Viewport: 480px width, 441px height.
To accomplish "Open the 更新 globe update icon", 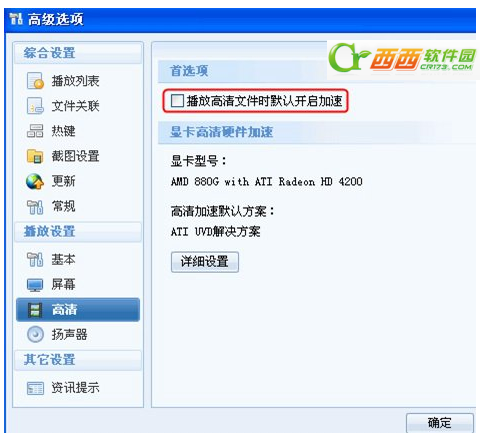I will 35,181.
